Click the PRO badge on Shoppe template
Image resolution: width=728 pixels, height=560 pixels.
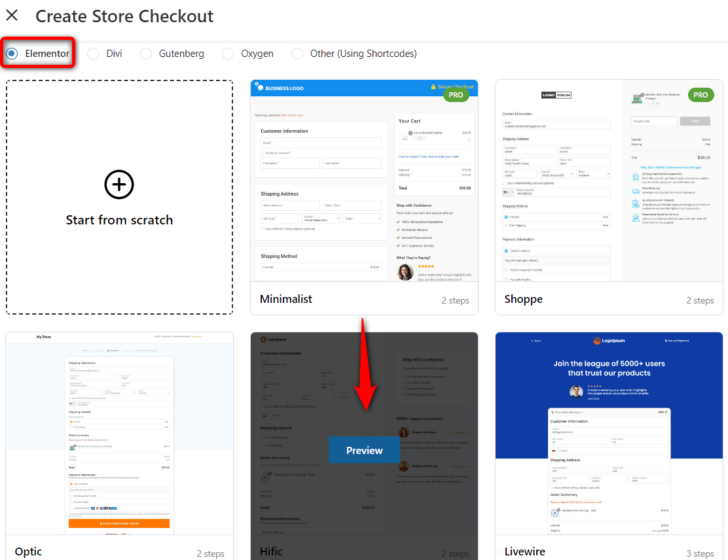pyautogui.click(x=701, y=95)
